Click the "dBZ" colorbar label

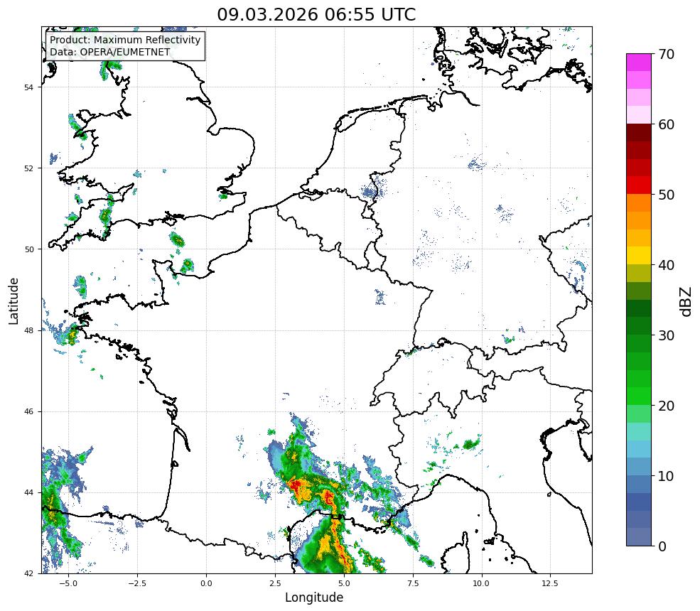pos(686,302)
